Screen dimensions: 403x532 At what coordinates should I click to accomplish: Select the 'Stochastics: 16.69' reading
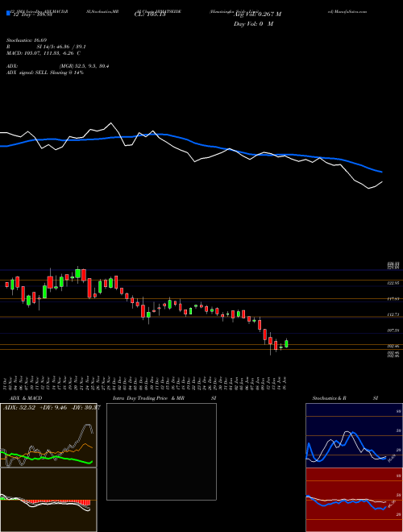[26, 40]
